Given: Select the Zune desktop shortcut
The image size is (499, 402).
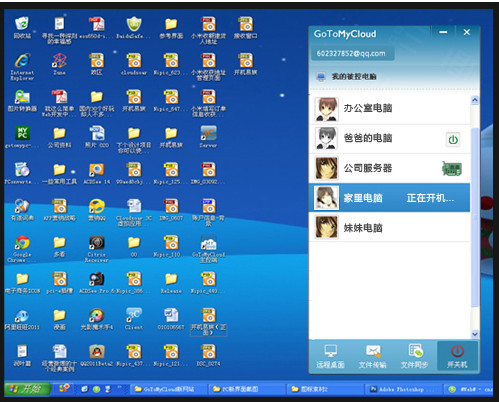Looking at the screenshot, I should tap(59, 64).
